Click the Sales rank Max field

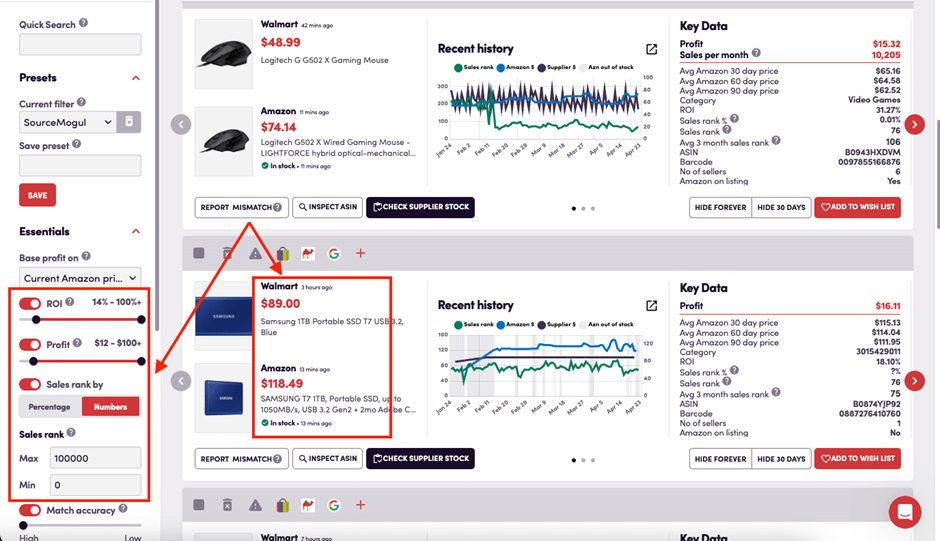pos(95,458)
